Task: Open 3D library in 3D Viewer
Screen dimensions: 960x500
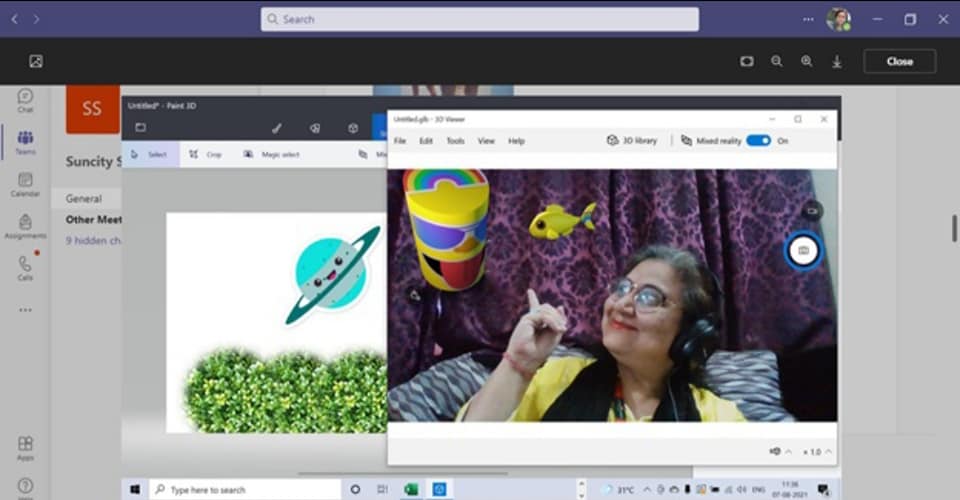Action: [x=632, y=141]
